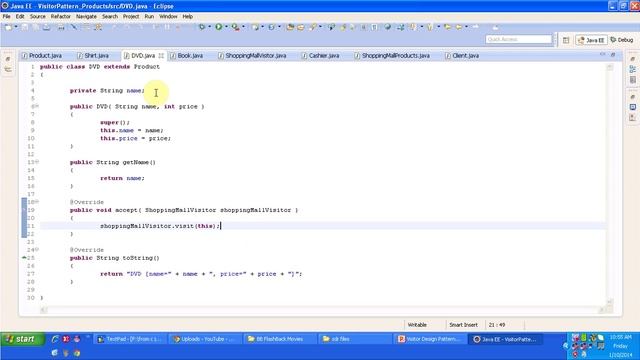
Task: Open the Run menu
Action: [x=149, y=16]
